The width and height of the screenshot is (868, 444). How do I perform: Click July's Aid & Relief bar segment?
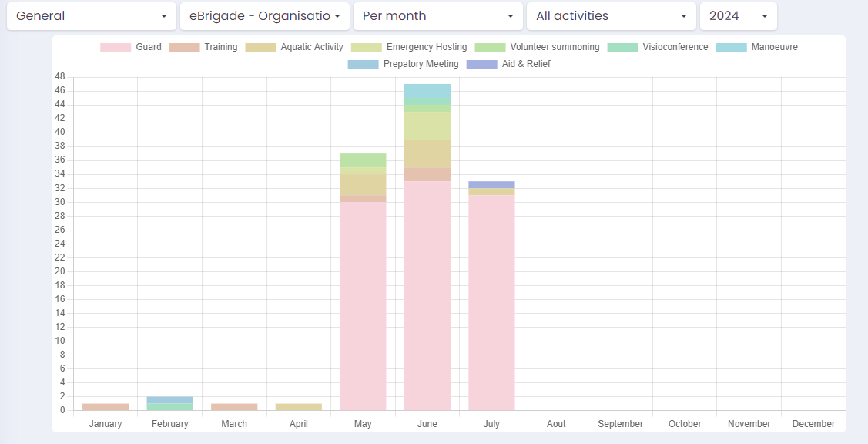pos(491,184)
